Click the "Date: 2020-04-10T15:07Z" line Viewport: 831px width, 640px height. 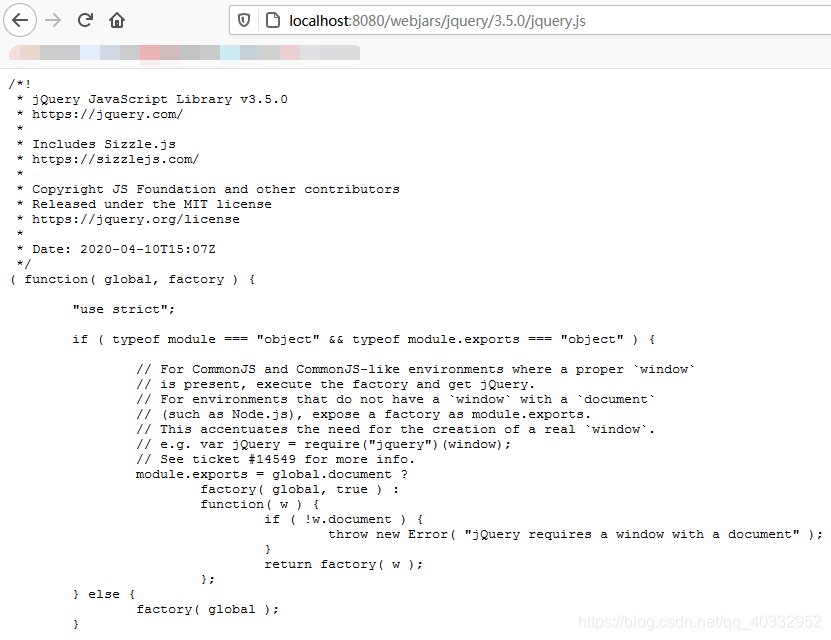point(123,249)
